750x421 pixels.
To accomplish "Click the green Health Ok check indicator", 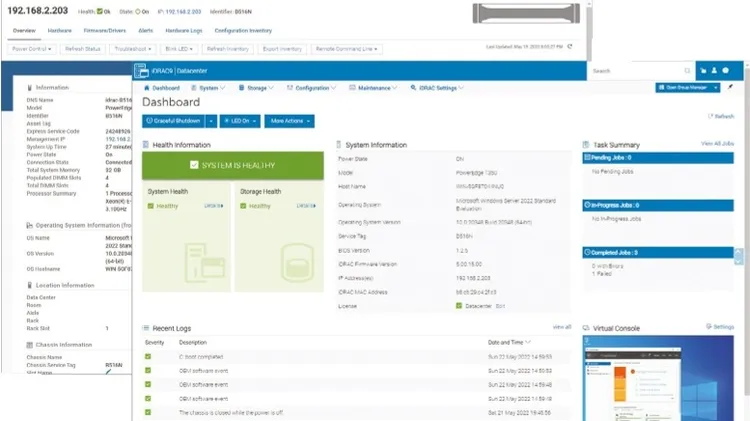I will 99,11.
